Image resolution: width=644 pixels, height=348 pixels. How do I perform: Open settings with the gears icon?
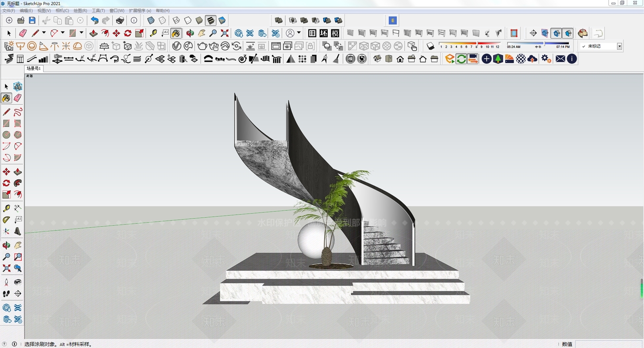tap(546, 59)
